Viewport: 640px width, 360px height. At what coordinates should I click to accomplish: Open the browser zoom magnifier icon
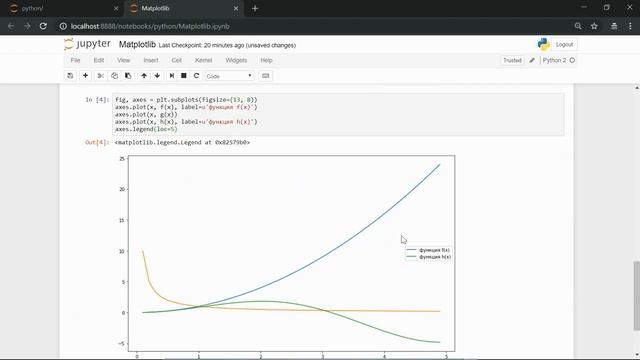pyautogui.click(x=578, y=26)
